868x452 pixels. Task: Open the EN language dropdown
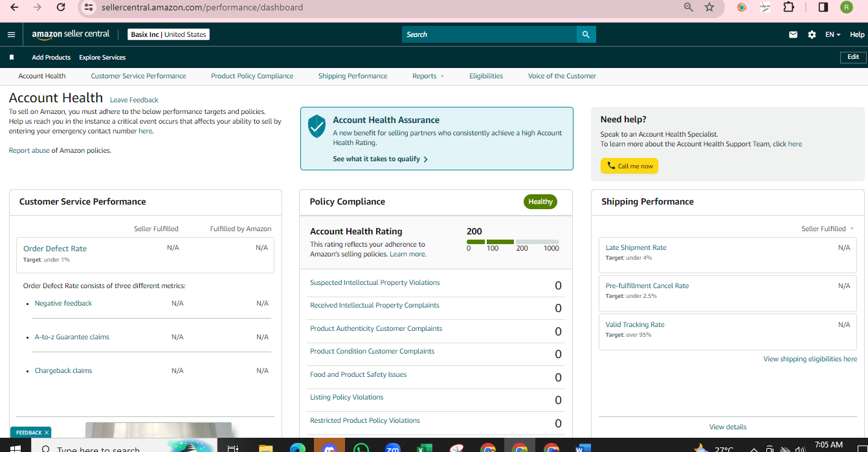tap(832, 35)
